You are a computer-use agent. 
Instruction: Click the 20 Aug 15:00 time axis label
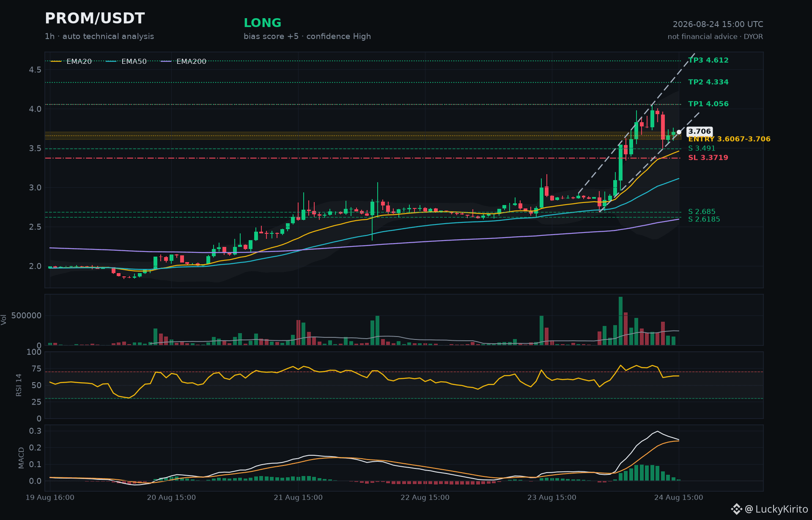171,498
